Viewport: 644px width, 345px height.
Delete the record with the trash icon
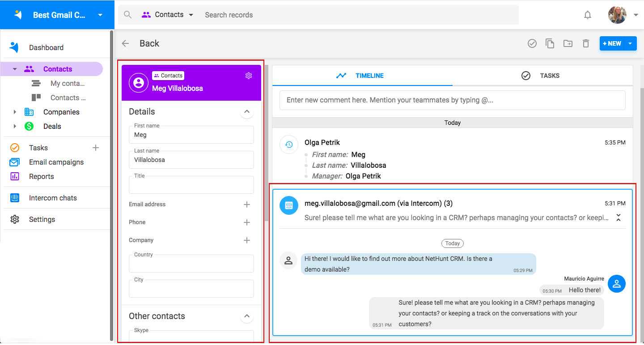[586, 43]
